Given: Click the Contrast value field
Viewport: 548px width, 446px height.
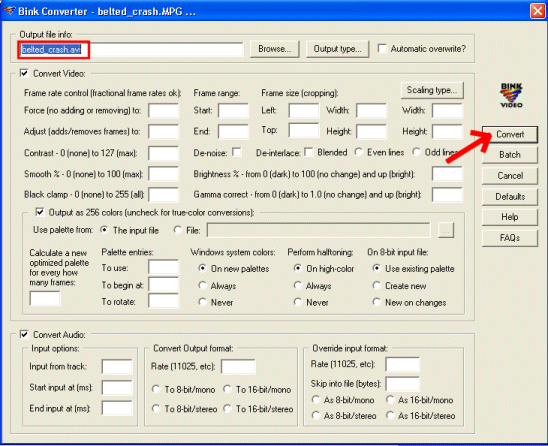Looking at the screenshot, I should tap(164, 153).
